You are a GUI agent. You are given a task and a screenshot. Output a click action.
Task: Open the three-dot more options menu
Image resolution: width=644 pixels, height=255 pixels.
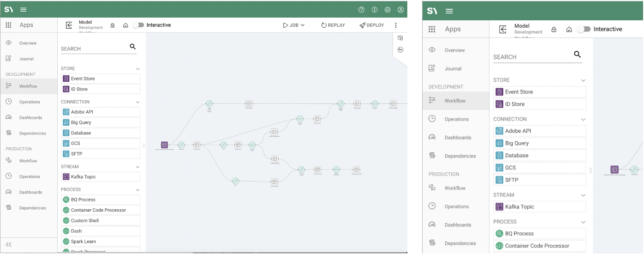(396, 25)
